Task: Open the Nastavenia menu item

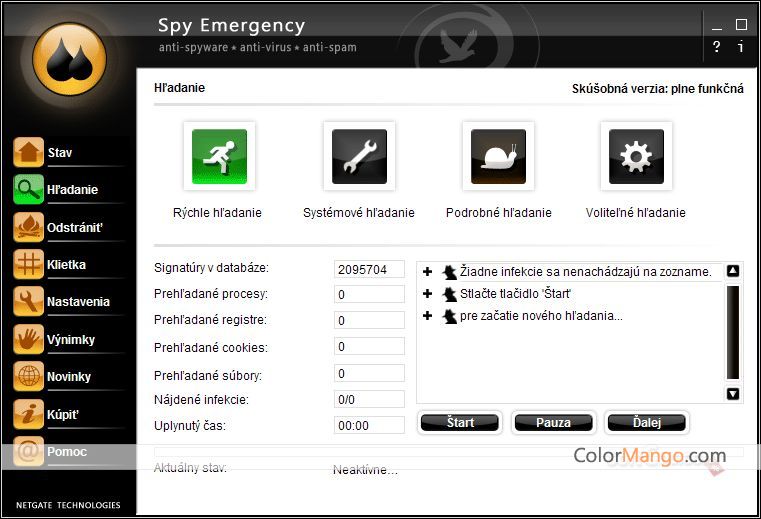Action: pos(78,301)
